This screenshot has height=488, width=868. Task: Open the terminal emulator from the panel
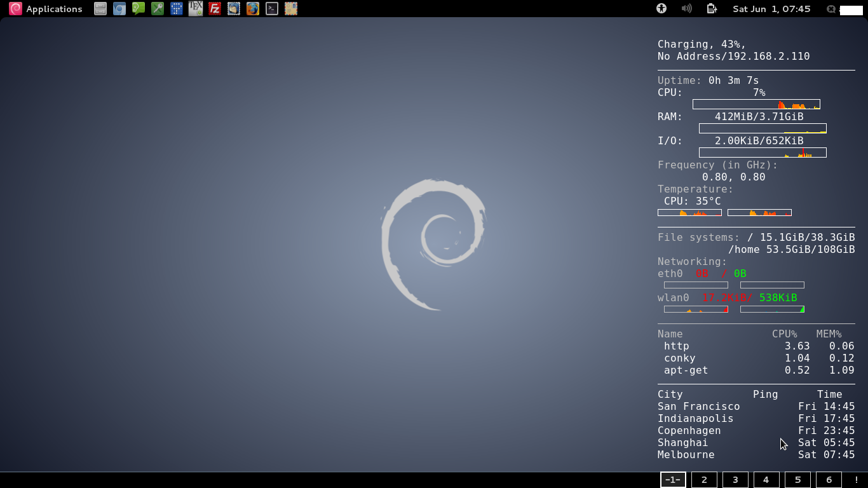click(271, 8)
